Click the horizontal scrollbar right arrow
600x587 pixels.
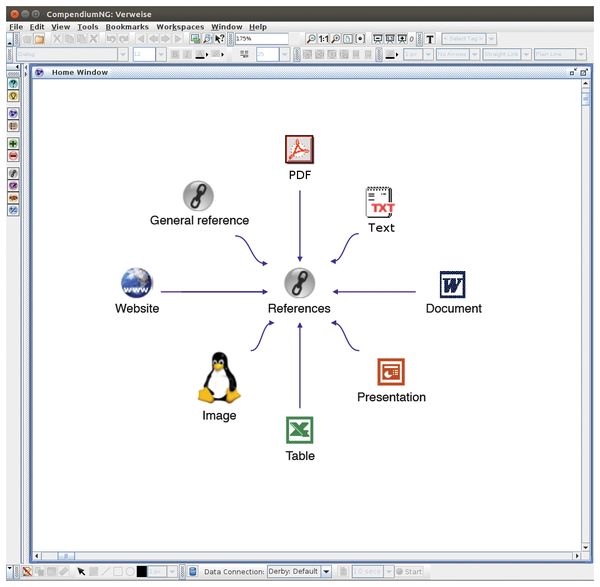click(x=577, y=556)
